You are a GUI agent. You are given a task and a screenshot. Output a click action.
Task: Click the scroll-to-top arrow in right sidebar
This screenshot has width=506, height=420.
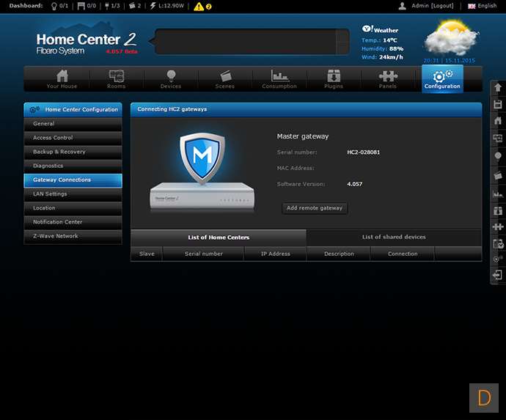pos(498,87)
